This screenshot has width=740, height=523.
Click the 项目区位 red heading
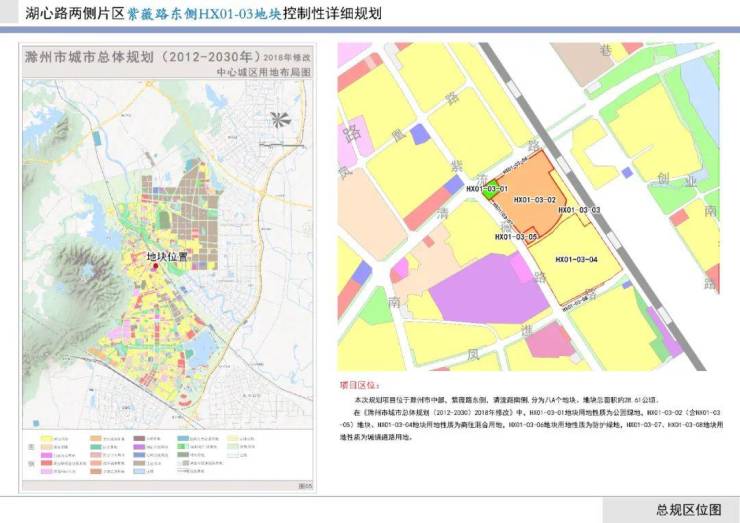coord(359,384)
